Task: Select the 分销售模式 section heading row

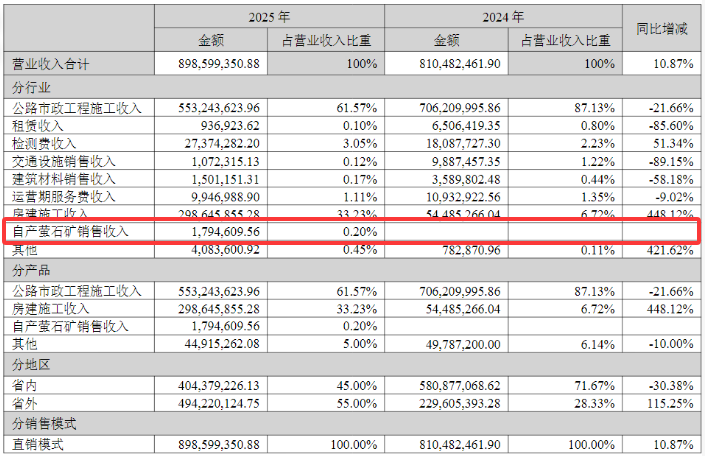Action: tap(38, 424)
